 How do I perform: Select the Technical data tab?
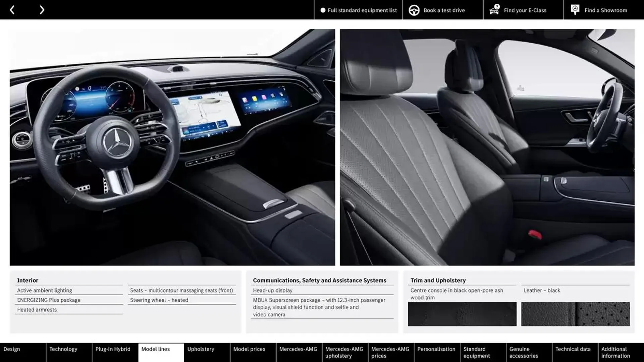(574, 352)
